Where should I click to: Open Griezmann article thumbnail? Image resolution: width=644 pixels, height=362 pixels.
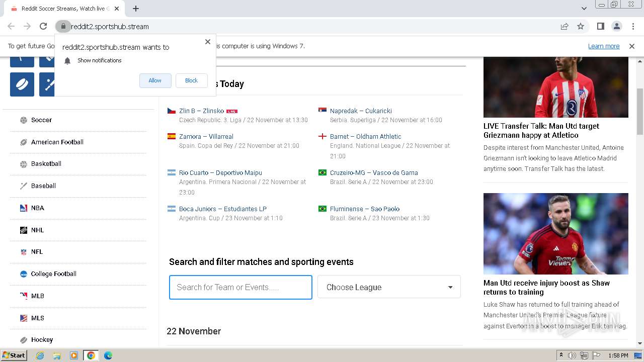tap(556, 87)
